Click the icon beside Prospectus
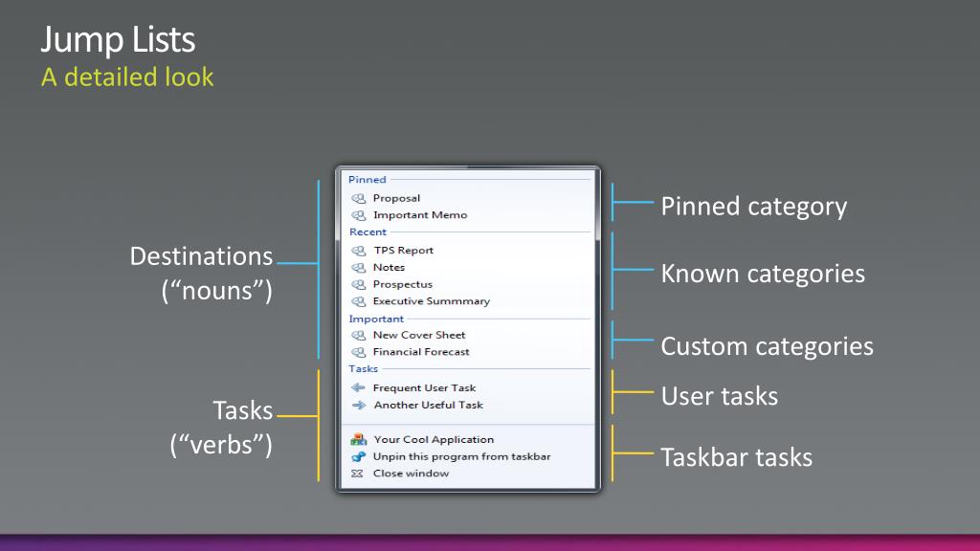The width and height of the screenshot is (980, 551). coord(358,284)
